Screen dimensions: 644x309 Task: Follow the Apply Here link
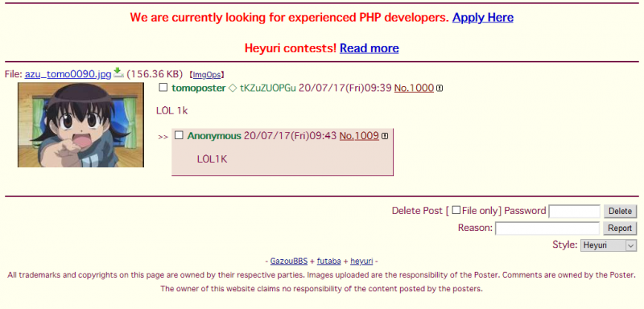(482, 18)
